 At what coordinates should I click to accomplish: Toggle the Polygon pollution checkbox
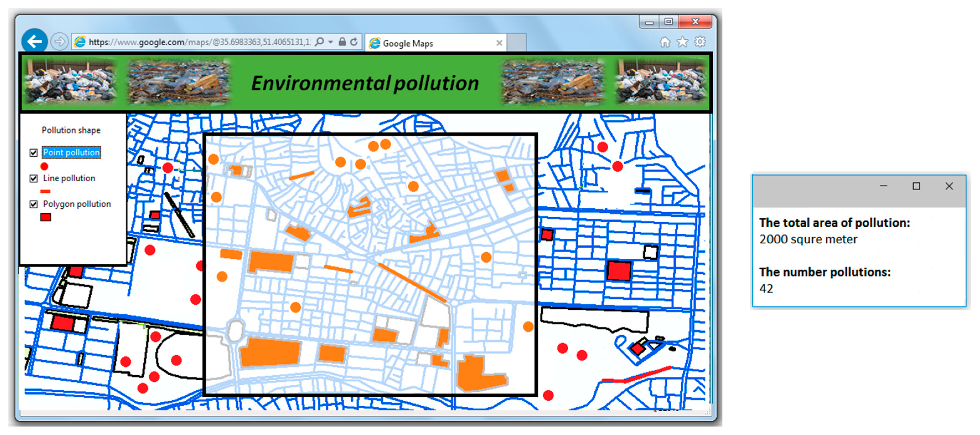[x=33, y=204]
